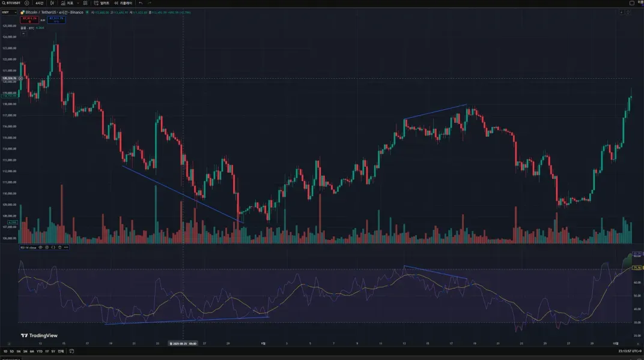Start bar replay with the 리플레이 button
The image size is (644, 360).
(x=123, y=3)
